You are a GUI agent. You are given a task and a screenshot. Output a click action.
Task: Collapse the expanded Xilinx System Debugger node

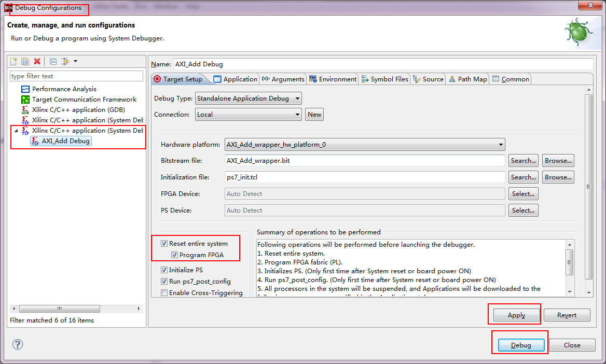coord(16,131)
